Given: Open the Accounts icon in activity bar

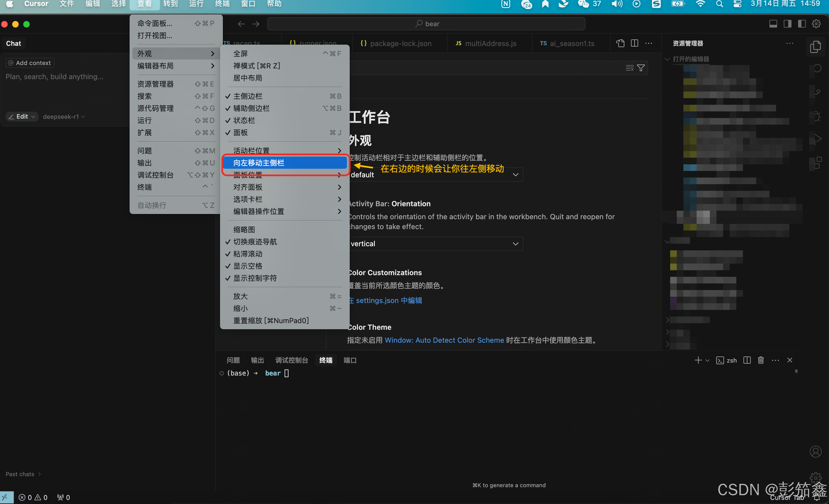Looking at the screenshot, I should pyautogui.click(x=815, y=452).
